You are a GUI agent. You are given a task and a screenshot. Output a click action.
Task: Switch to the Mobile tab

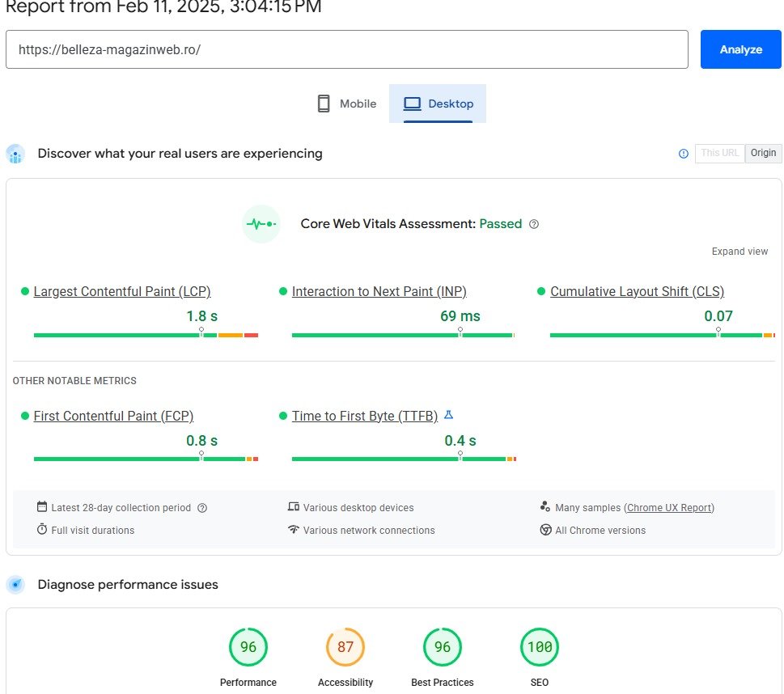345,104
